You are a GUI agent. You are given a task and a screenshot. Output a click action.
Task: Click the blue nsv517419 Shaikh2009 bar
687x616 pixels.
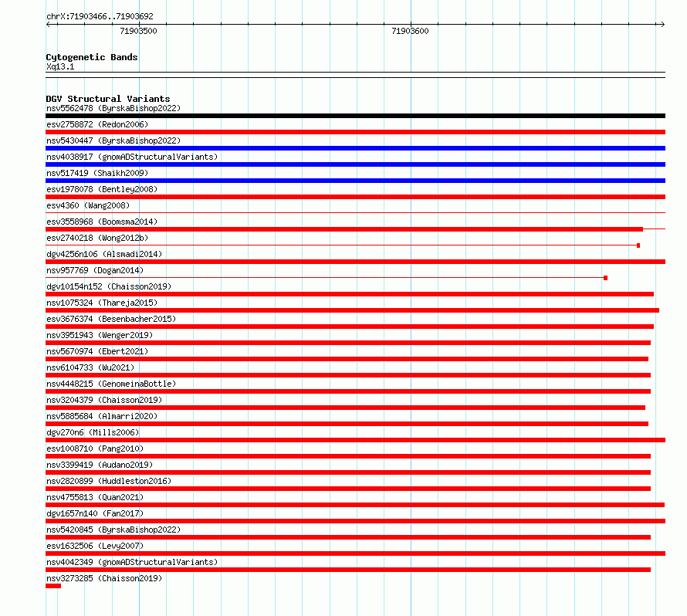click(x=355, y=181)
